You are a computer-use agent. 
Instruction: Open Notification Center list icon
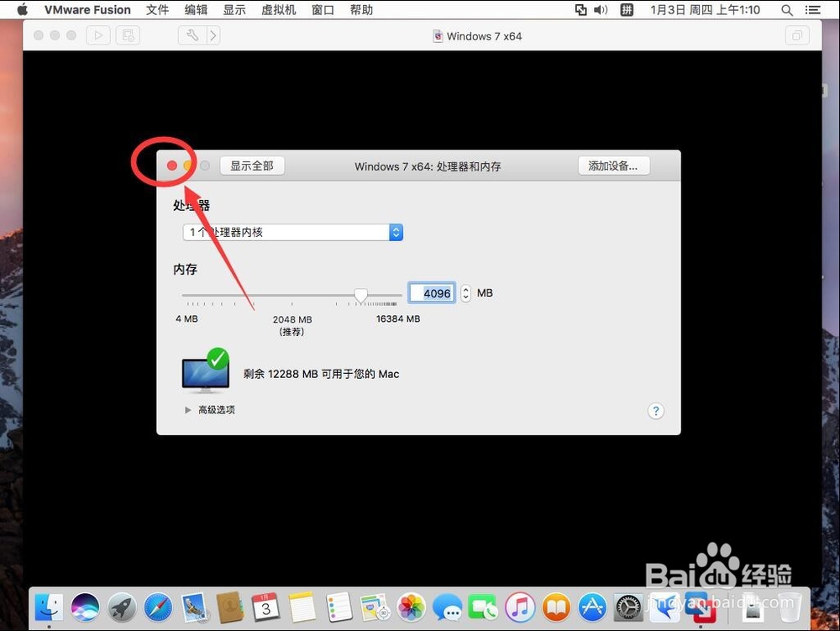click(812, 9)
